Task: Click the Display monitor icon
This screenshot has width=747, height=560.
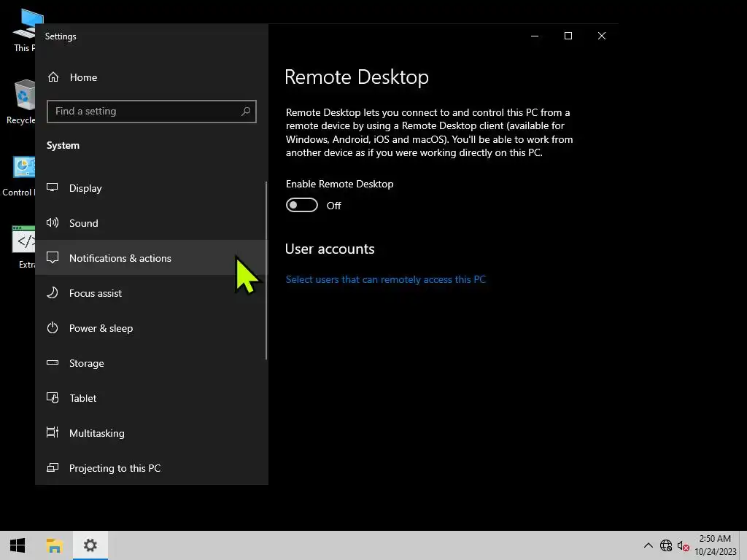Action: point(53,187)
